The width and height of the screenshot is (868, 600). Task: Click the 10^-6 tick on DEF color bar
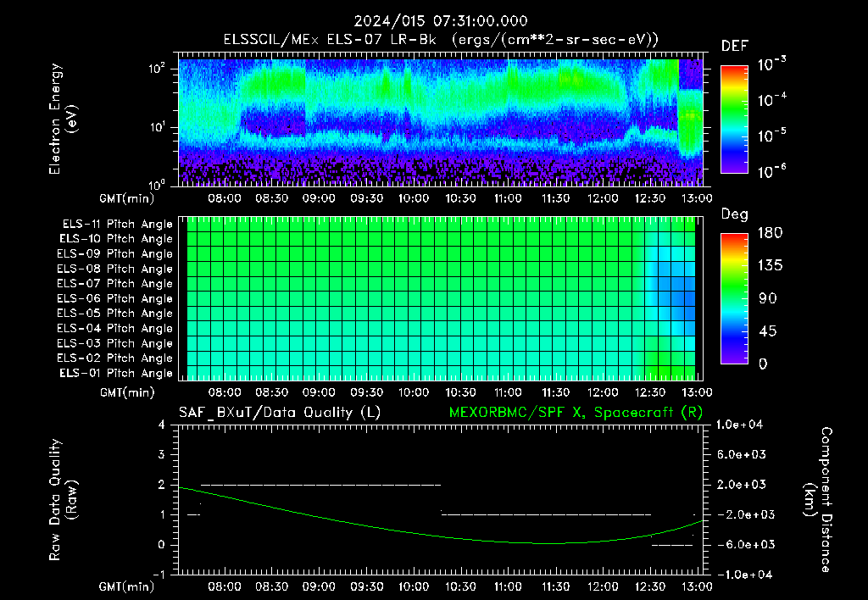click(x=771, y=171)
